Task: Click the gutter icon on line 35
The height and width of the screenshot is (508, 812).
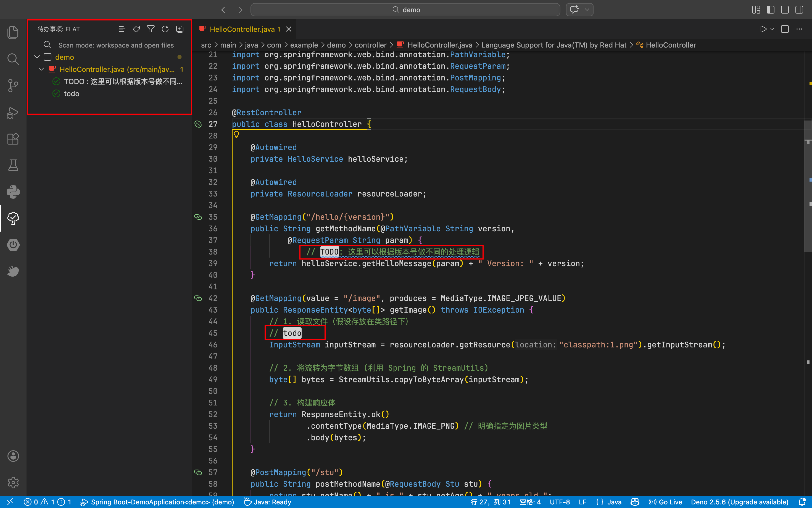Action: tap(198, 217)
